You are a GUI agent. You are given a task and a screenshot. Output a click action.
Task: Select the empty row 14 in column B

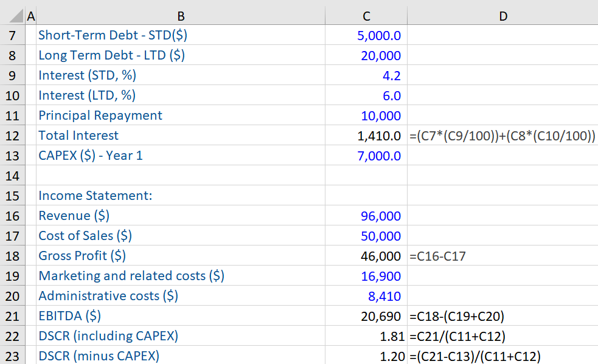click(x=181, y=175)
